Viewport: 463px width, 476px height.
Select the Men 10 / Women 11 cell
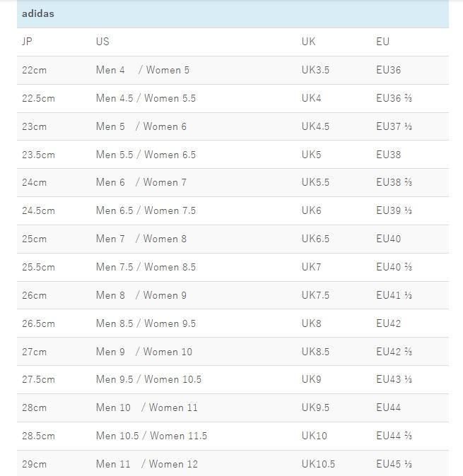click(146, 407)
